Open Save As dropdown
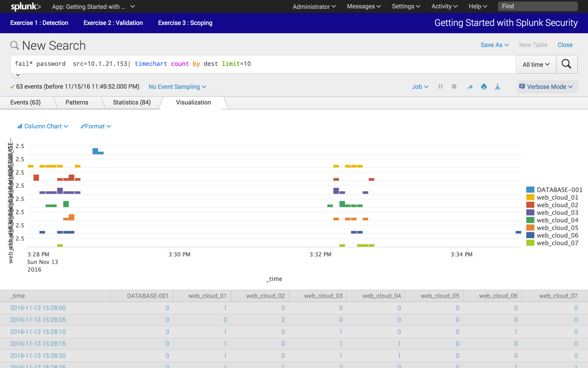 point(495,45)
